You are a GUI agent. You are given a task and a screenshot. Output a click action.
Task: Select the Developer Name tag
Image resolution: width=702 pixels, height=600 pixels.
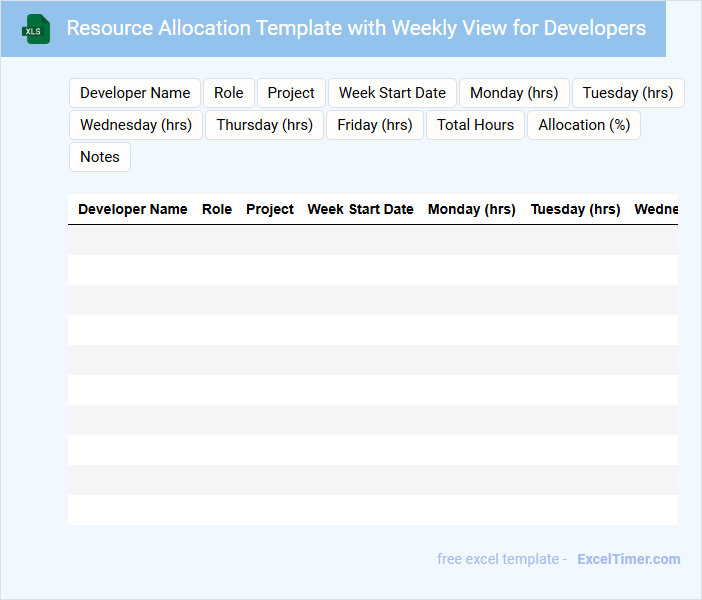(135, 93)
